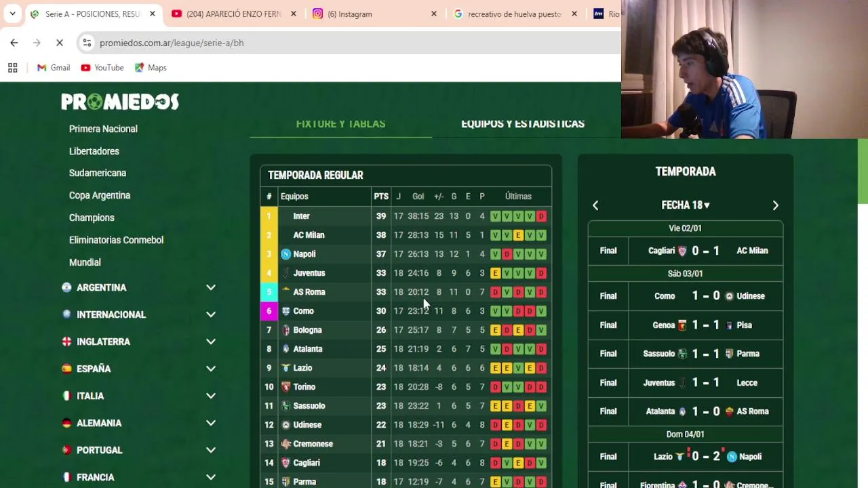Expand the ITALIA section chevron
The height and width of the screenshot is (488, 868).
[211, 396]
